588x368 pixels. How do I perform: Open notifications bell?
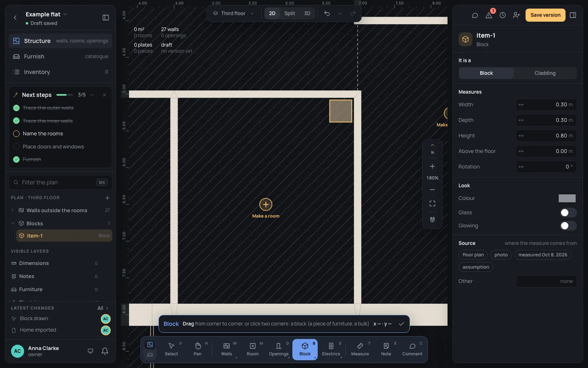click(105, 351)
